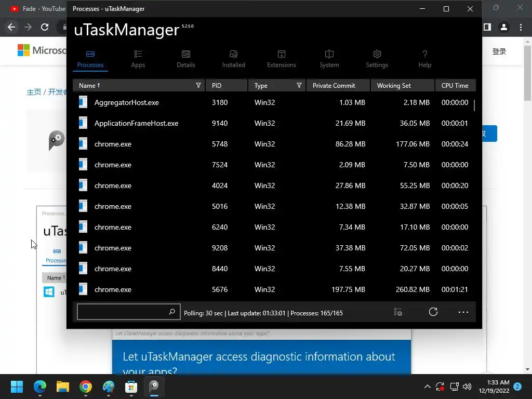532x399 pixels.
Task: Open the notification badge in the taskbar
Action: (517, 387)
